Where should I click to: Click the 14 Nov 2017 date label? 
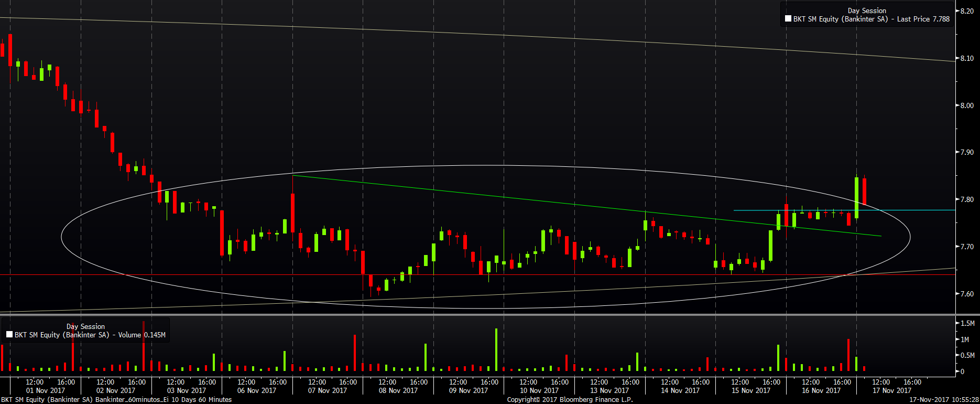680,390
